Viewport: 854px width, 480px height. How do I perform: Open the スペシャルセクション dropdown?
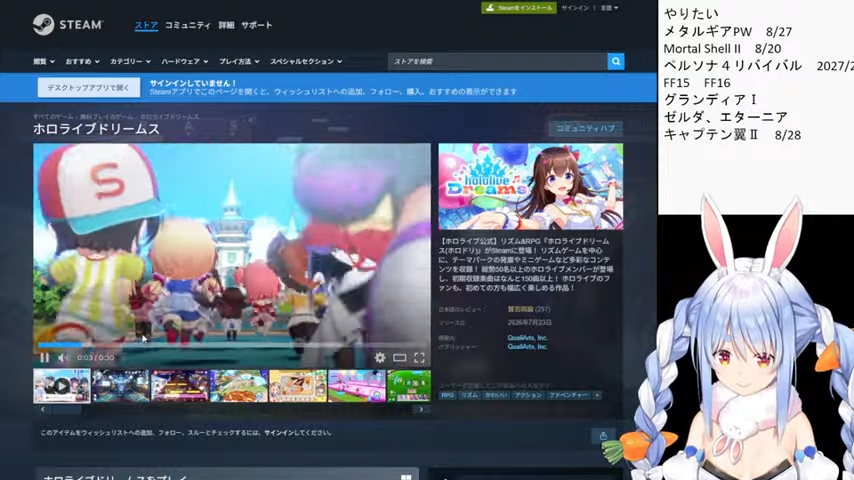[x=306, y=62]
